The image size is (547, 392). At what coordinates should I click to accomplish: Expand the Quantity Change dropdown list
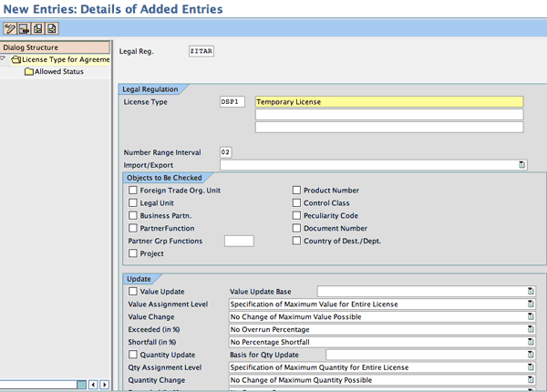click(530, 380)
